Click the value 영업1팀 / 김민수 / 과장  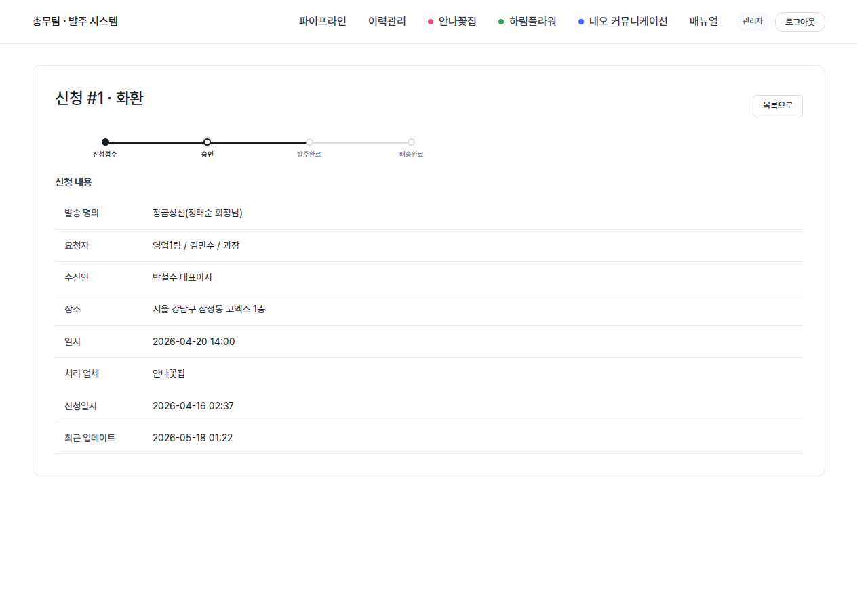pyautogui.click(x=196, y=245)
